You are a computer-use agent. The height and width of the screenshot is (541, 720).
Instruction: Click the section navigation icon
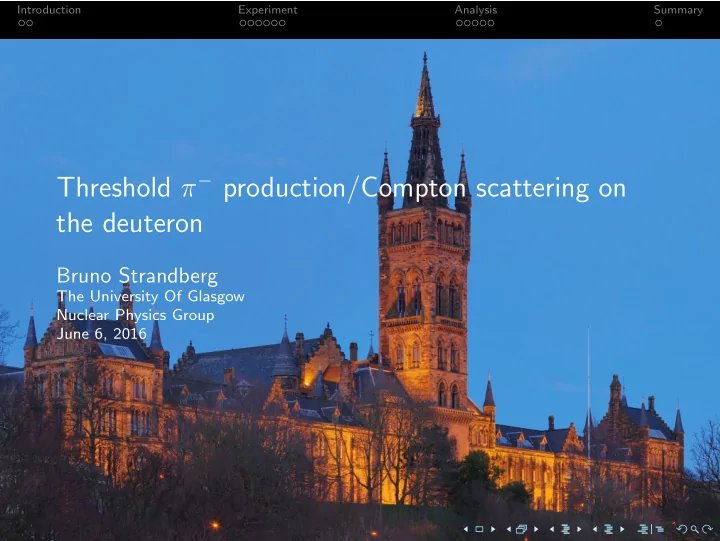(609, 529)
